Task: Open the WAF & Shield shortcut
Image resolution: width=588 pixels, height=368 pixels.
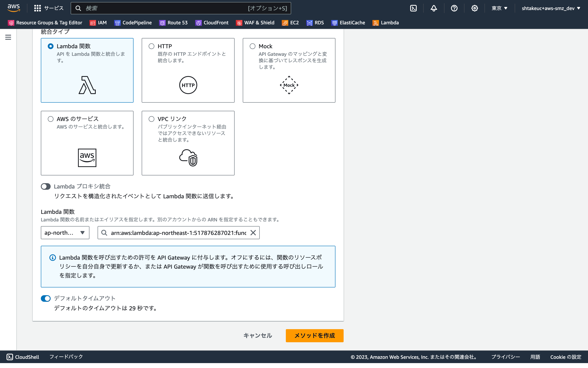Action: click(255, 23)
